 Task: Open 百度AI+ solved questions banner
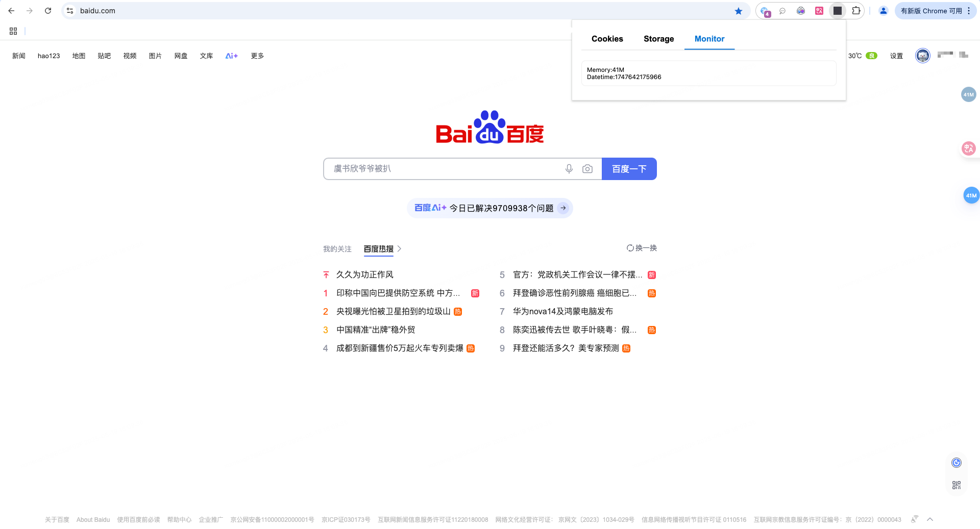(490, 208)
